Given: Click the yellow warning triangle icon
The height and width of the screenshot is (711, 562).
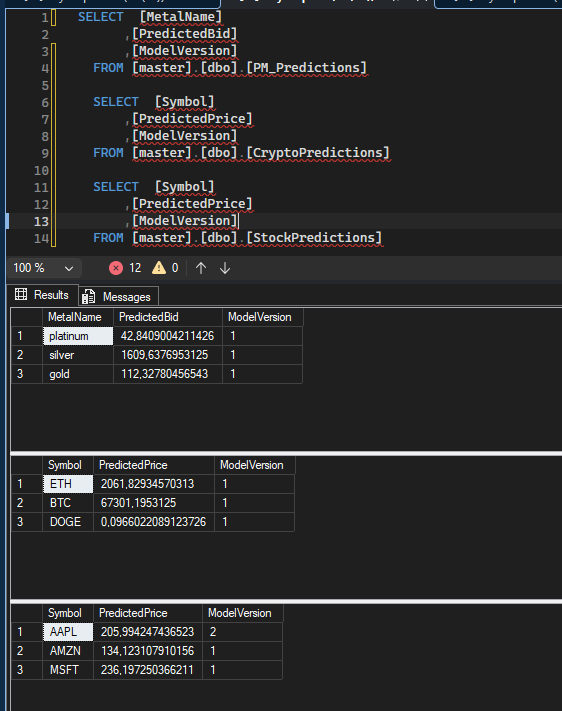Looking at the screenshot, I should [x=159, y=268].
